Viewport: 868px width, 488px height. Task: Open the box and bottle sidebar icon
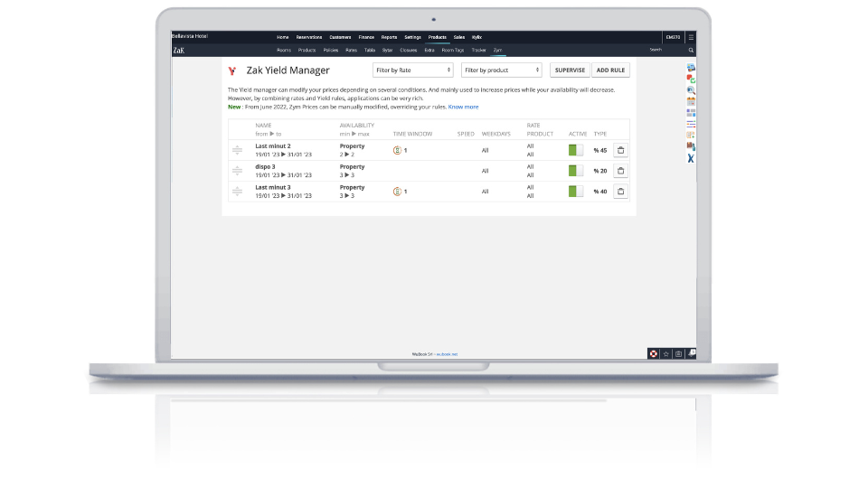[691, 146]
